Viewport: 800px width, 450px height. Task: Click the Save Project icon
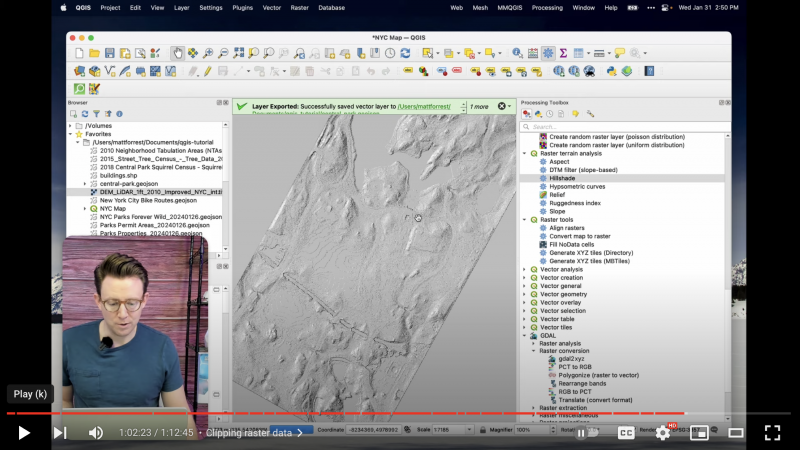tap(109, 53)
